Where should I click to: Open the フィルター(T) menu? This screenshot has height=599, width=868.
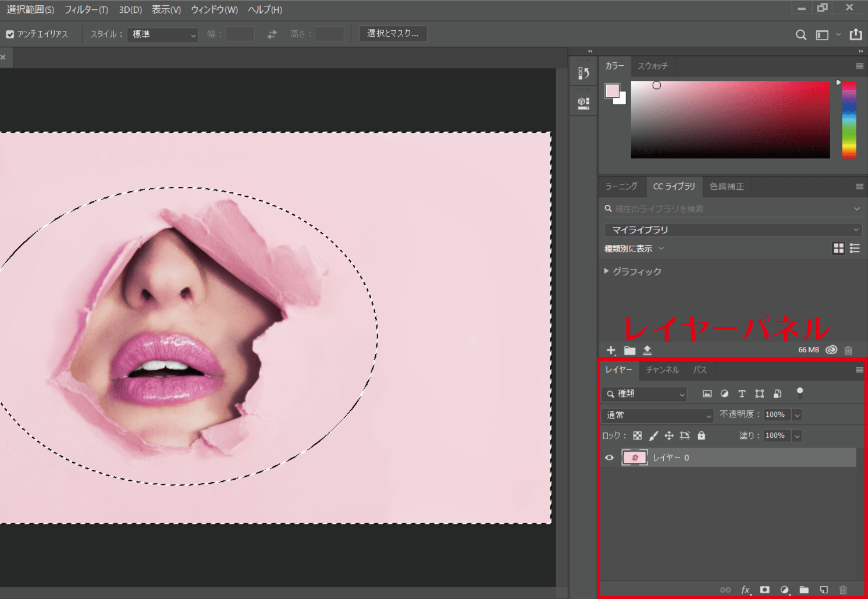click(86, 10)
